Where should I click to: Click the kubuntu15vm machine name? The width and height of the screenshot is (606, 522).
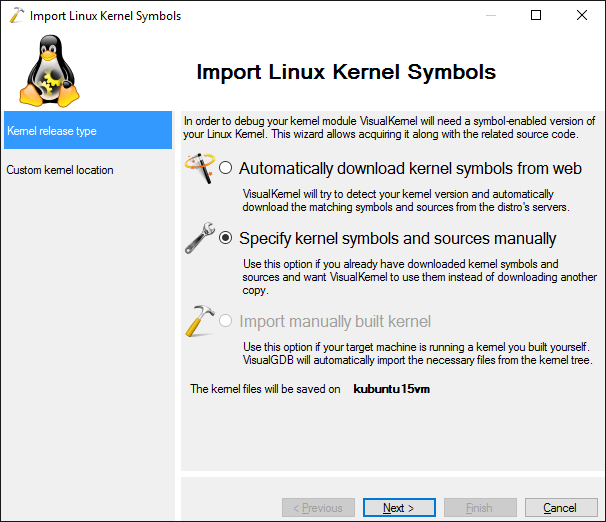(x=392, y=389)
